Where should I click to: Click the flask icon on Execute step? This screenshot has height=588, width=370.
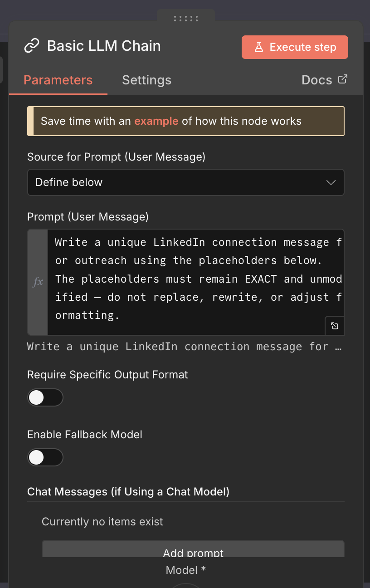[x=259, y=47]
